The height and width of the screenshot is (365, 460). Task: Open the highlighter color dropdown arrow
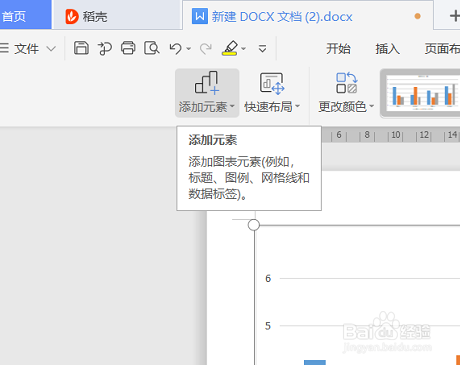click(244, 49)
